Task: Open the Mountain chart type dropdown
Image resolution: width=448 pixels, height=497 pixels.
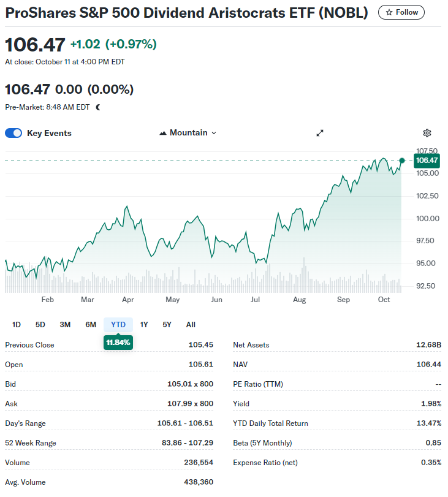Action: [188, 133]
